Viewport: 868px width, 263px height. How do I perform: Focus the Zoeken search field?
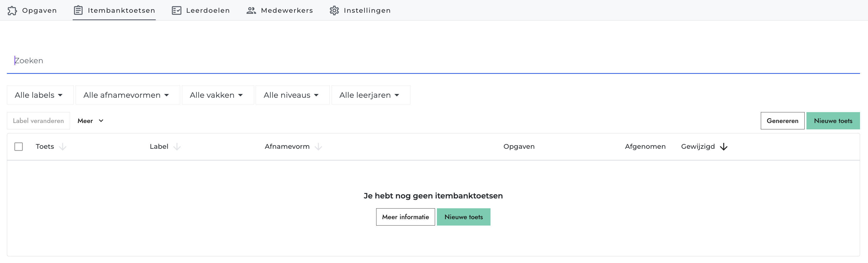click(433, 61)
